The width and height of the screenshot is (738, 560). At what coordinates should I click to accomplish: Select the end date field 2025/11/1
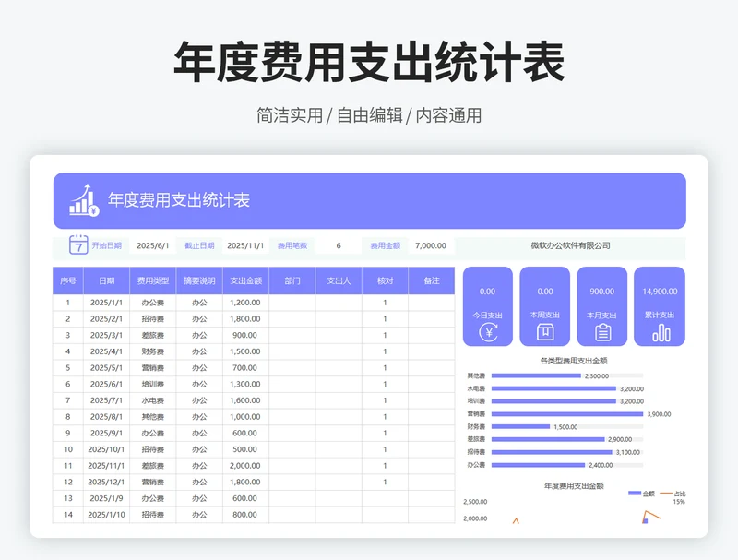(245, 245)
